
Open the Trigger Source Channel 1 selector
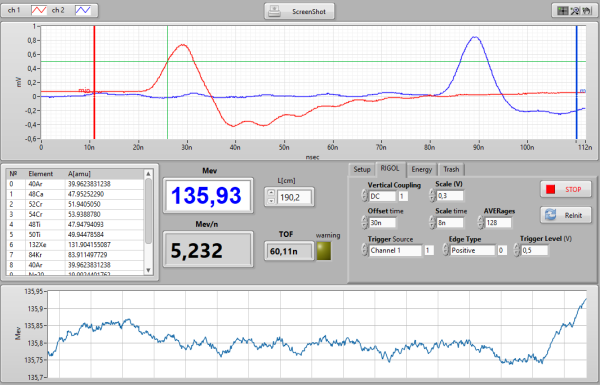pos(395,251)
